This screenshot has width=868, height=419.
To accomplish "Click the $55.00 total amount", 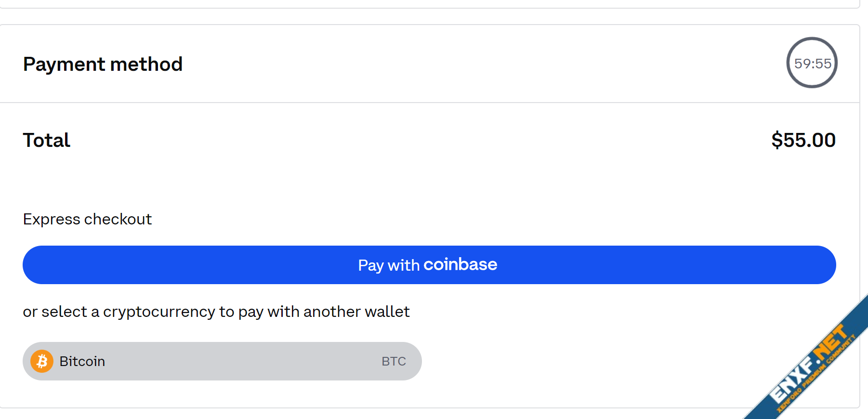I will pyautogui.click(x=803, y=140).
